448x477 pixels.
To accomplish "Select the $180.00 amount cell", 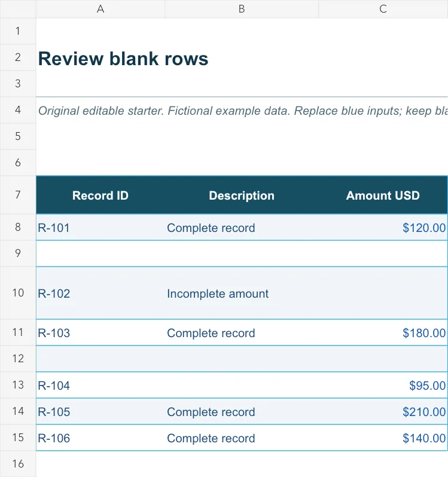I will (383, 332).
